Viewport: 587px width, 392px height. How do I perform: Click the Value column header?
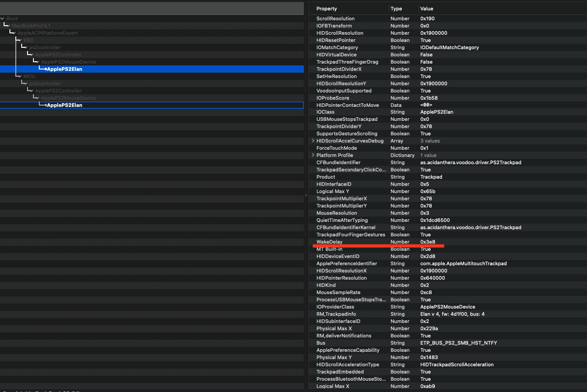point(427,9)
